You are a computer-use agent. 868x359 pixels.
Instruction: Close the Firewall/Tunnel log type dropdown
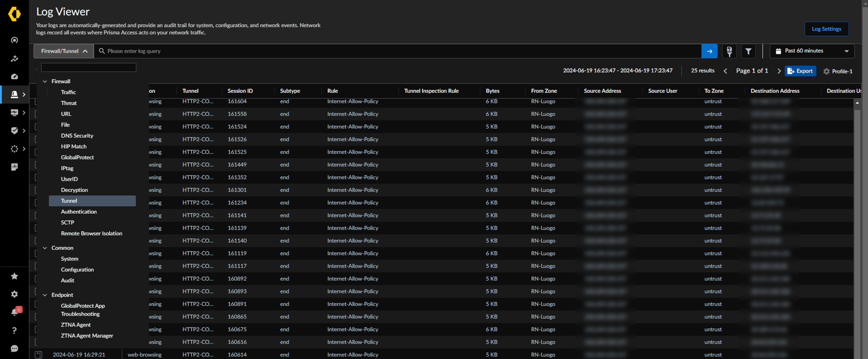[x=64, y=51]
